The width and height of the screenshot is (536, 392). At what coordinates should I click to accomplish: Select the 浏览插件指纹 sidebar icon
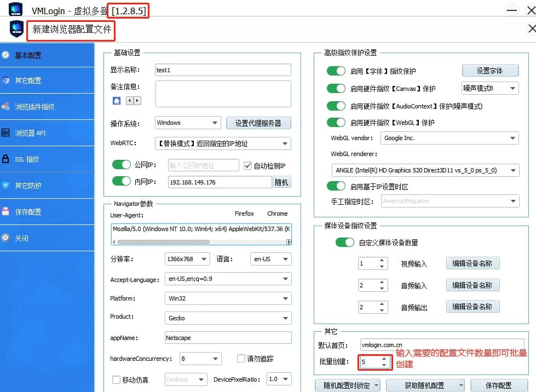pyautogui.click(x=6, y=107)
